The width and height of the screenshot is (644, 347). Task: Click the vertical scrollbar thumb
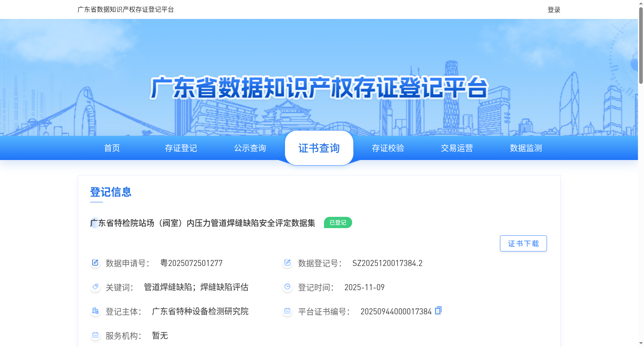click(641, 45)
